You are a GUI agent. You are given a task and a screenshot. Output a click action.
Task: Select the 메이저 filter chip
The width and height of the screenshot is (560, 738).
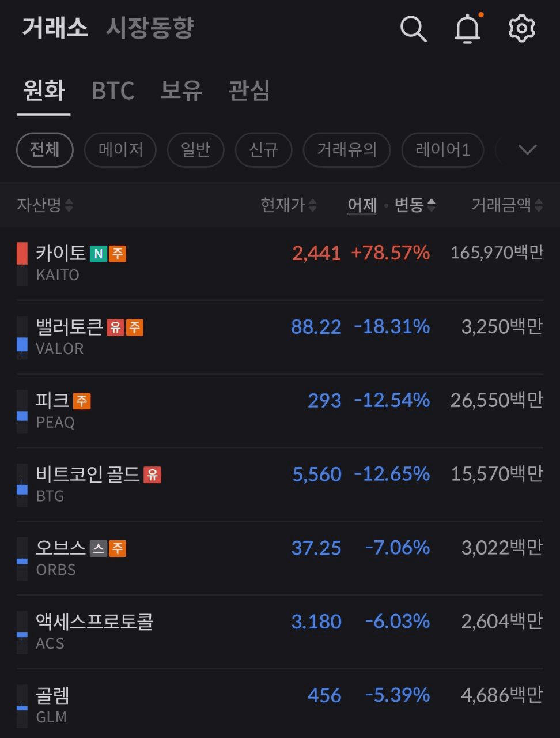(x=120, y=150)
